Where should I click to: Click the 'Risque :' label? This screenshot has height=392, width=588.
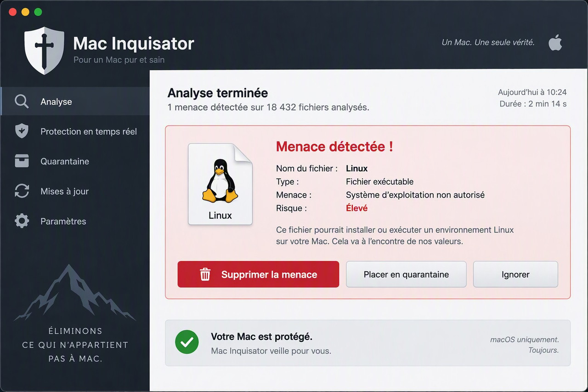click(x=291, y=208)
